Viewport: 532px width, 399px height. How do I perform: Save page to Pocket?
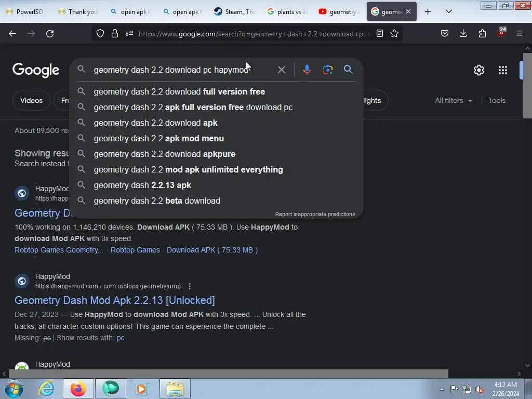point(445,33)
